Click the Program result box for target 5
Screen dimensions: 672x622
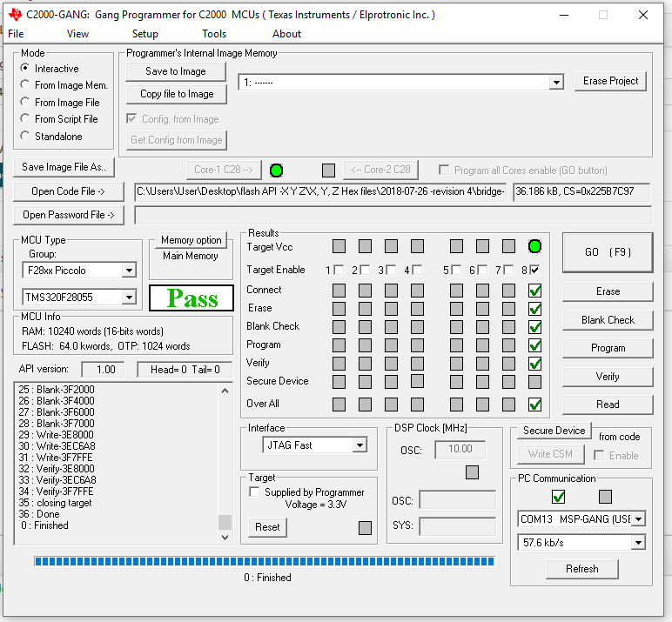point(456,345)
